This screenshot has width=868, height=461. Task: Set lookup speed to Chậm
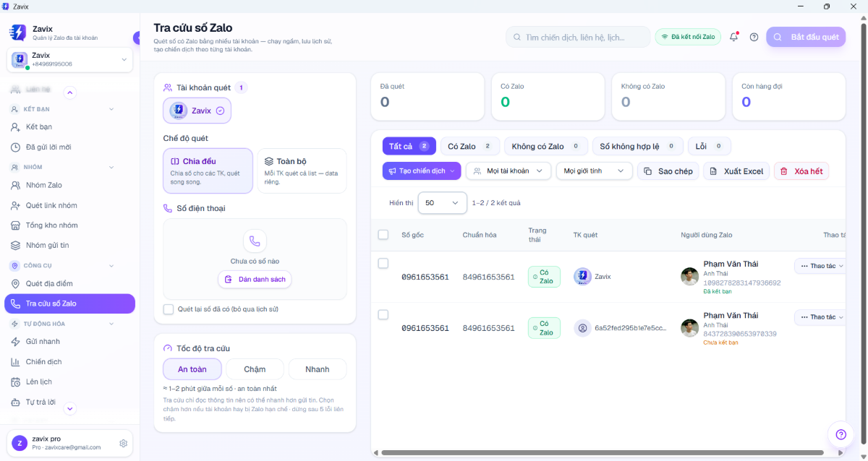pyautogui.click(x=255, y=369)
